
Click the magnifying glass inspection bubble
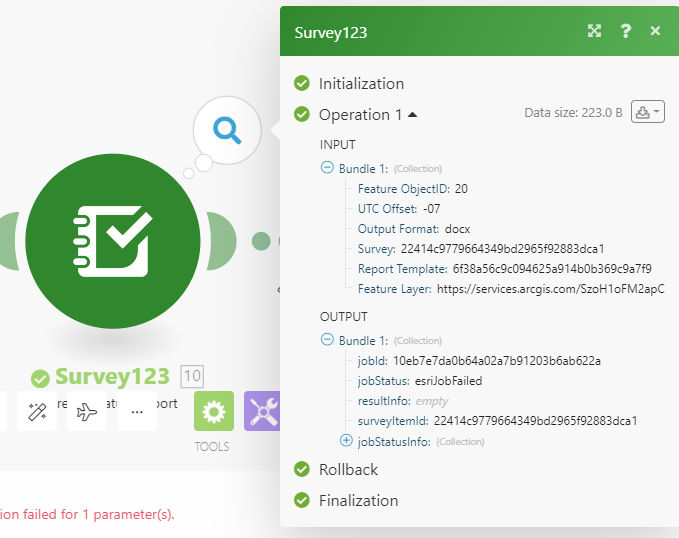[227, 130]
